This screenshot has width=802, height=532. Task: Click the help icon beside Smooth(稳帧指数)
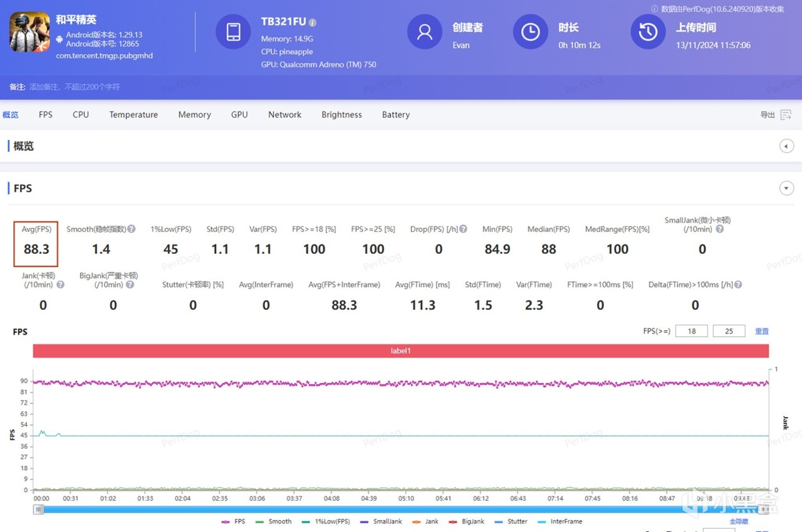132,229
